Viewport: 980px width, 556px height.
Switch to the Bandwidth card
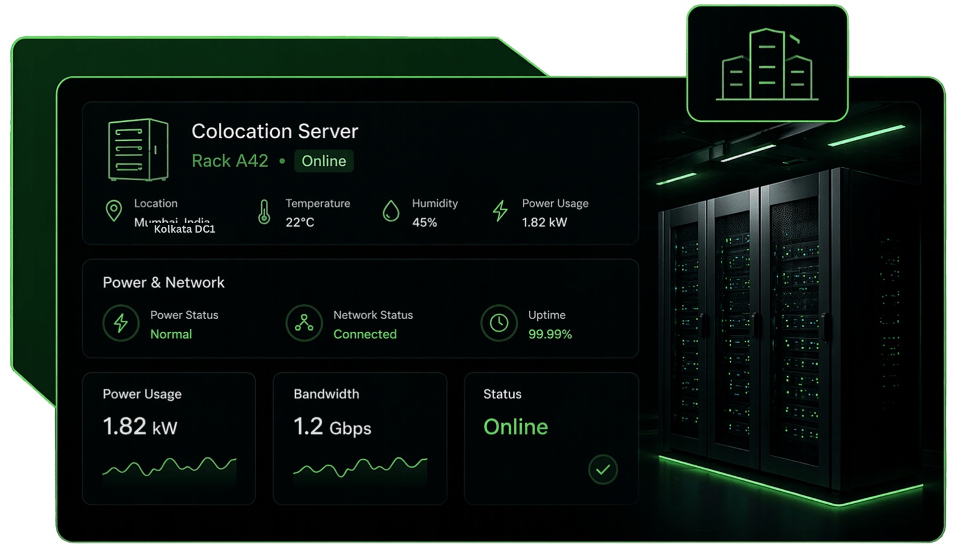pos(360,438)
